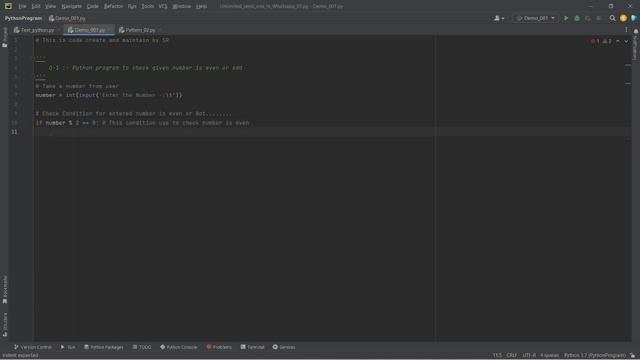Change CRLF line separator in status bar
640x360 pixels.
click(511, 356)
